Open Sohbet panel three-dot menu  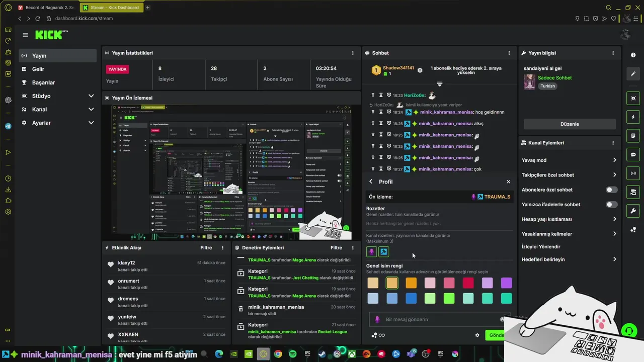pyautogui.click(x=509, y=53)
